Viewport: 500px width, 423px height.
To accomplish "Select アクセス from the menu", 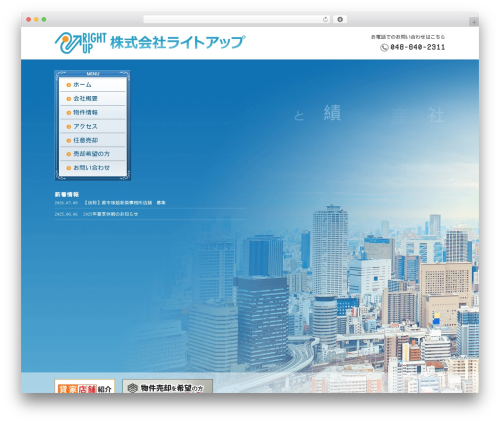I will (x=93, y=126).
